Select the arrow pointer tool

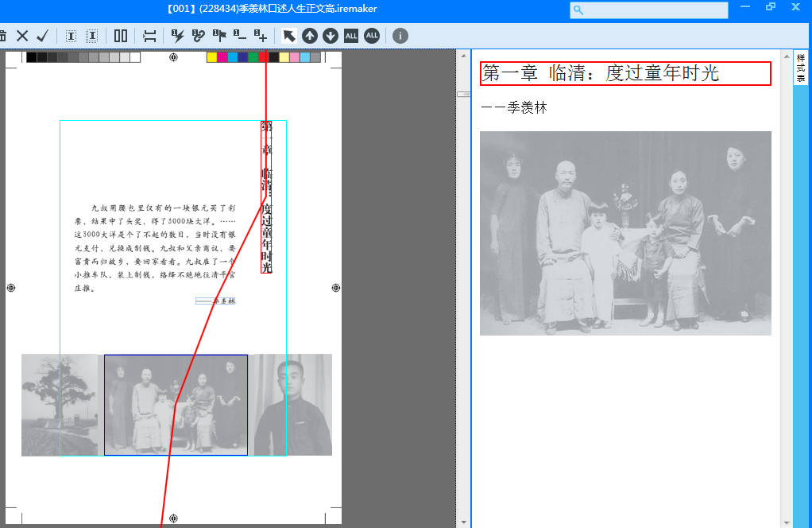(x=289, y=36)
